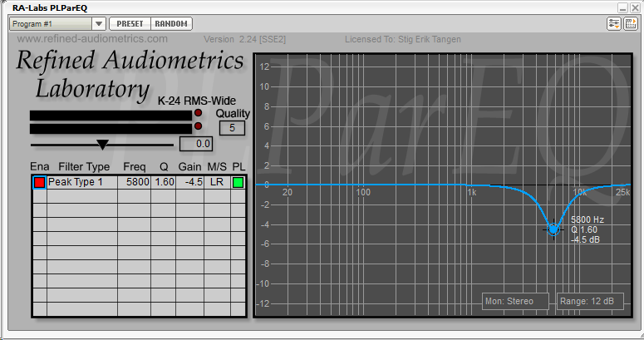Toggle the green PL square for Peak Type 1

238,182
